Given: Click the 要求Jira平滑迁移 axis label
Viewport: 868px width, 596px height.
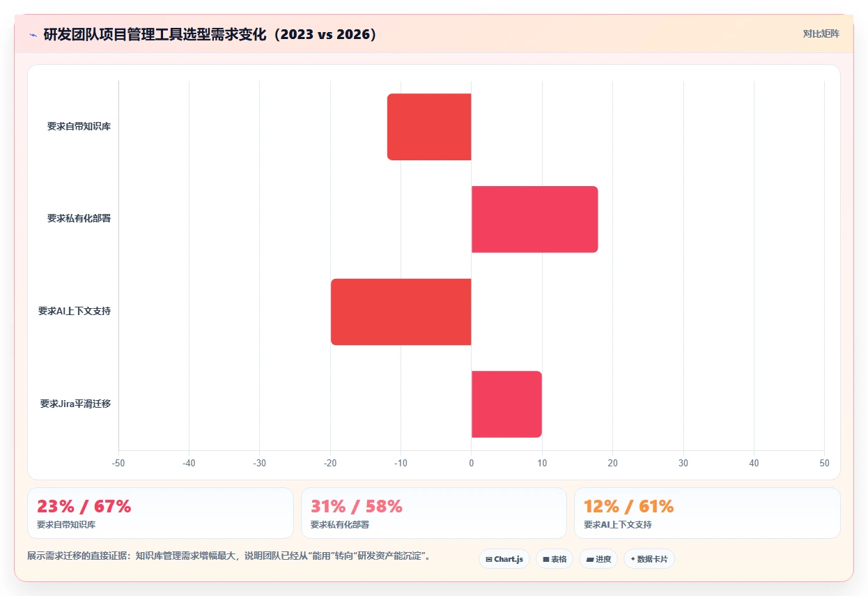Looking at the screenshot, I should (75, 404).
